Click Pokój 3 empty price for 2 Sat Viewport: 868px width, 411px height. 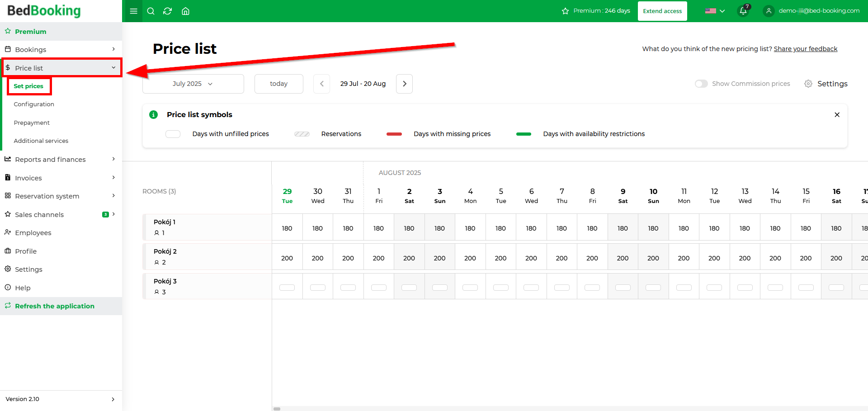(409, 288)
